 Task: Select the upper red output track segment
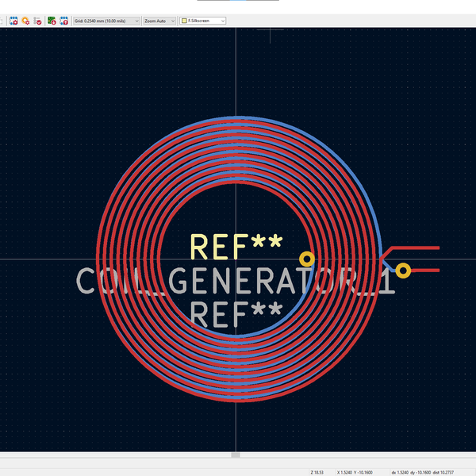pyautogui.click(x=416, y=248)
